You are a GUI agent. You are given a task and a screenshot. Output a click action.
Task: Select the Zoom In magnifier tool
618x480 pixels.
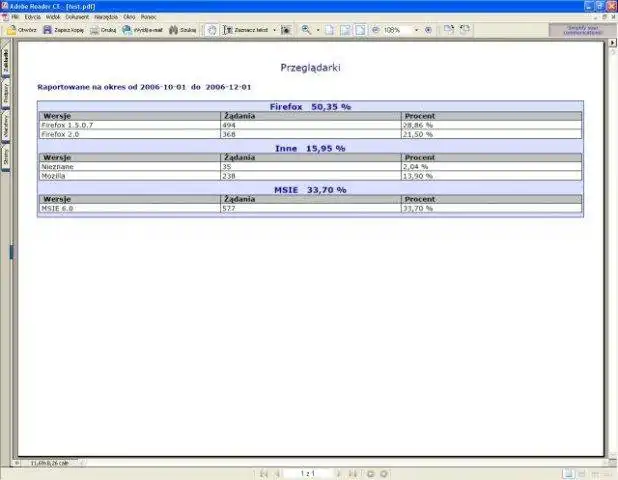coord(306,30)
